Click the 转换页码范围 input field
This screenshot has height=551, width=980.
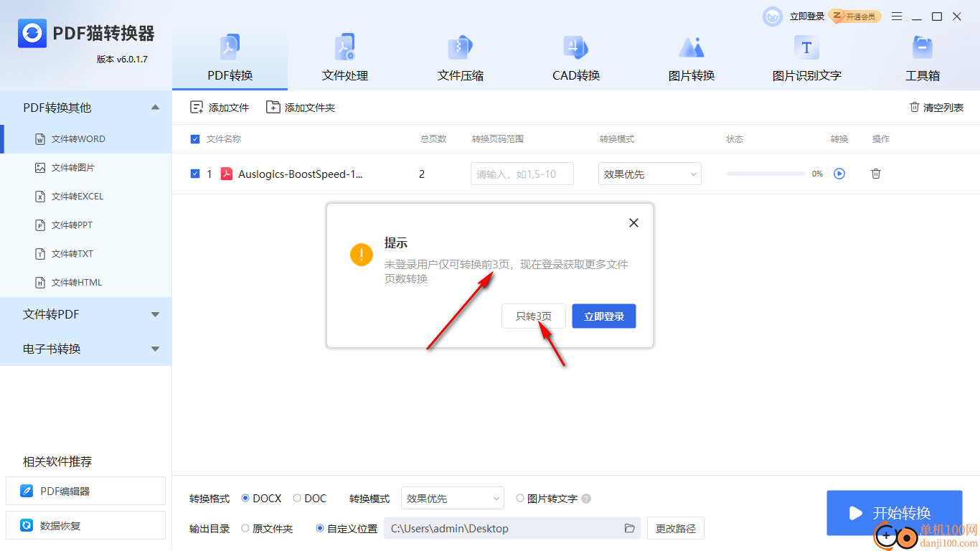coord(522,174)
